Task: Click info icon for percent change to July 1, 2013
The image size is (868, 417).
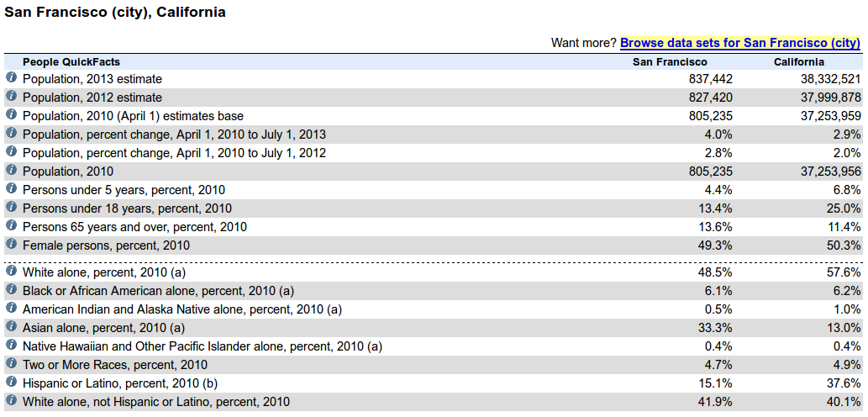Action: (x=12, y=133)
